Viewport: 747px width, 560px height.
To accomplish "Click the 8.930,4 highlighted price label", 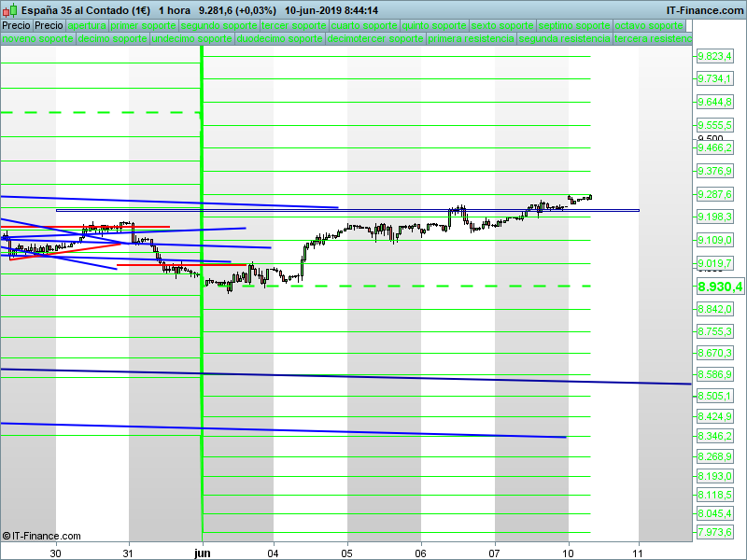I will coord(720,287).
